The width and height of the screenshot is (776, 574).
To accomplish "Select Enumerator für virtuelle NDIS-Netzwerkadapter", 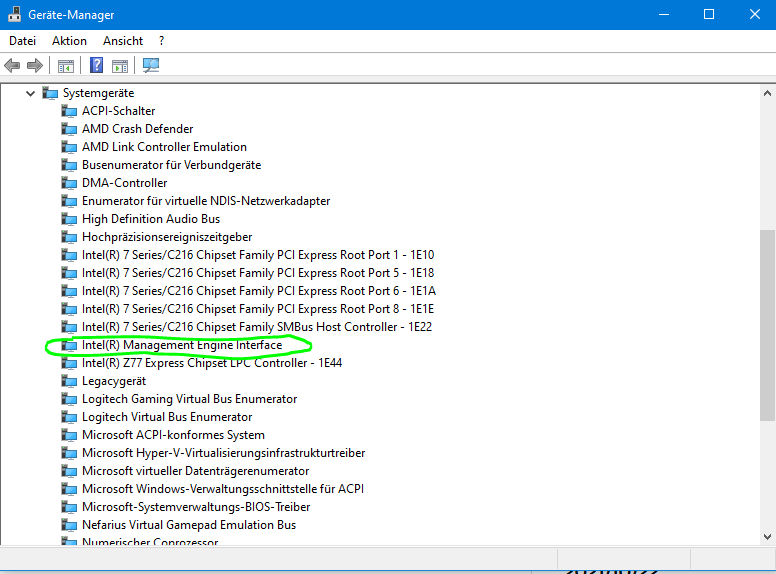I will coord(206,201).
